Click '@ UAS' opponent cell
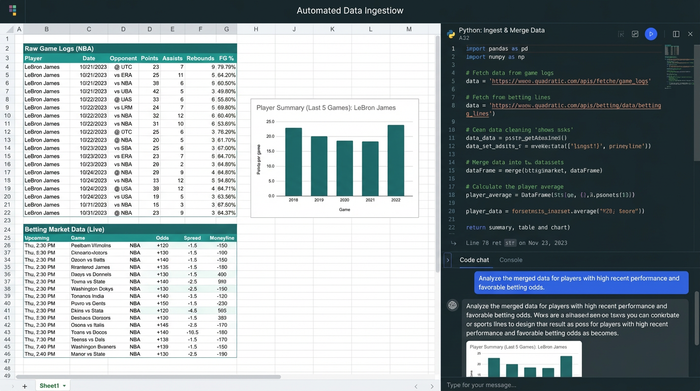 123,100
